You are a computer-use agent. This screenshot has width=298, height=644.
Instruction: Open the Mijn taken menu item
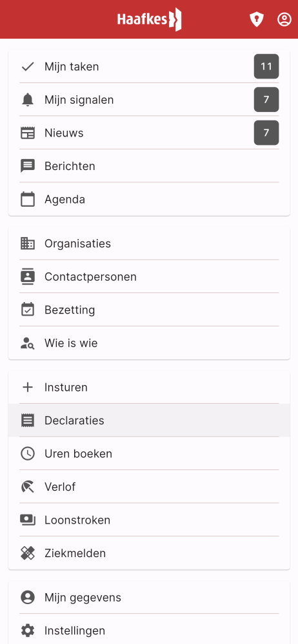click(149, 66)
